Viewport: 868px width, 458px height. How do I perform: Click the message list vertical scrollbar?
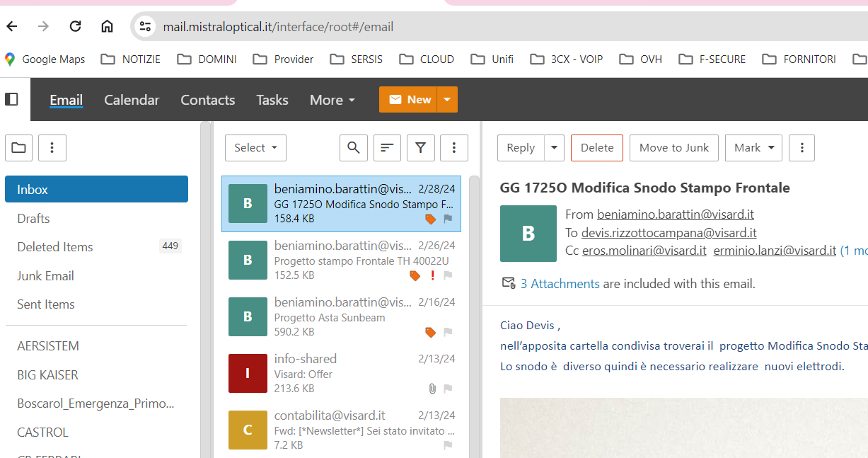pyautogui.click(x=474, y=311)
